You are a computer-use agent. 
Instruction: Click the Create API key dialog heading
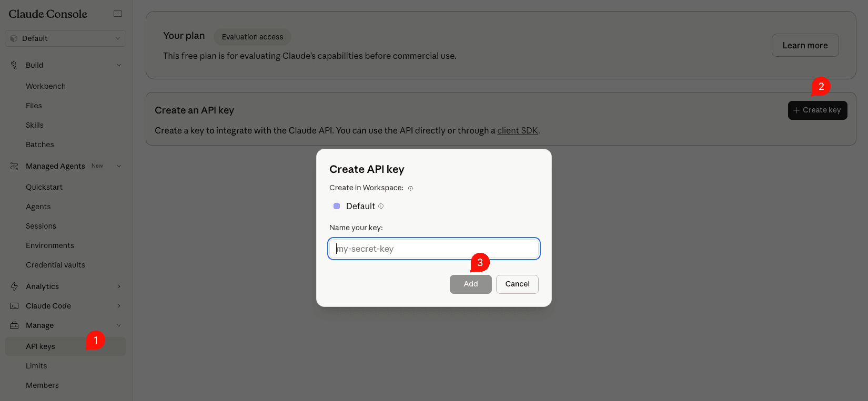point(367,169)
